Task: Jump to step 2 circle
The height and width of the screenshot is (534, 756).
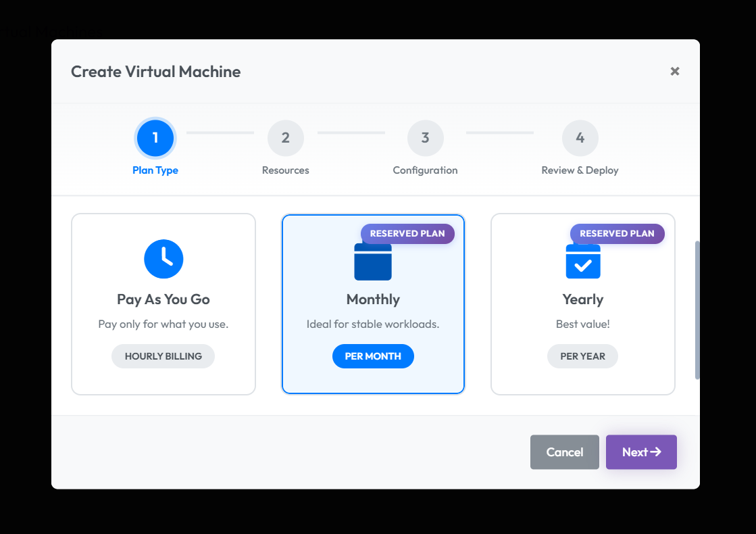Action: click(x=285, y=138)
